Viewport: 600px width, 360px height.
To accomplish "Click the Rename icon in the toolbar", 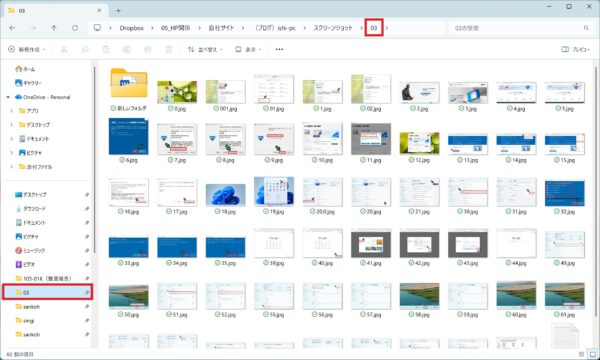I will tap(127, 49).
